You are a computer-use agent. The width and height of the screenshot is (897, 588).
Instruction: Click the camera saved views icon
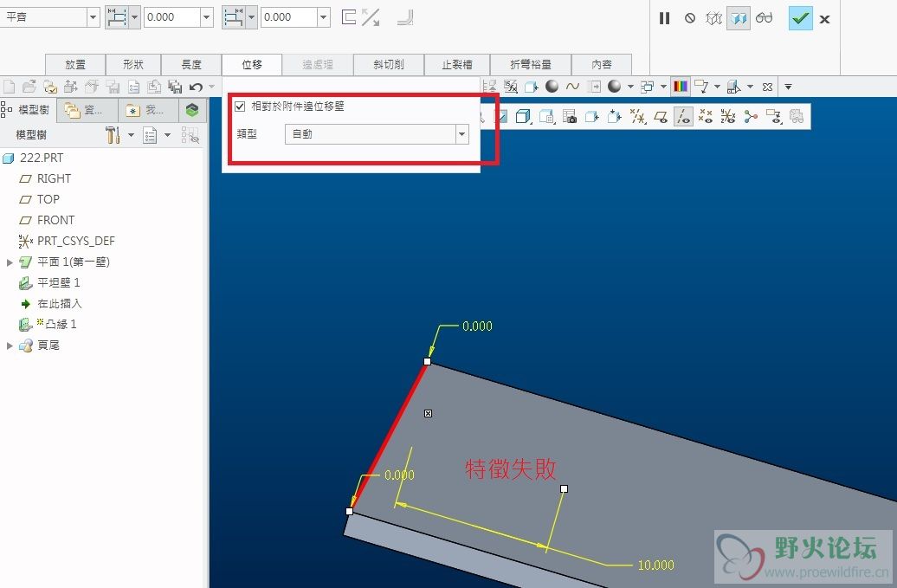(x=569, y=117)
